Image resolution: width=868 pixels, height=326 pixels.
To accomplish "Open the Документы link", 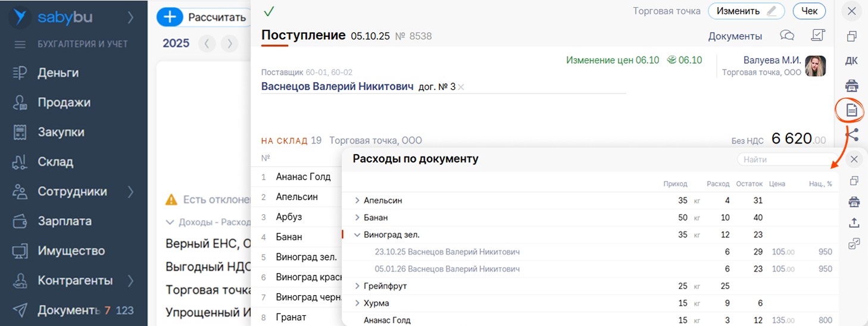I will [735, 36].
